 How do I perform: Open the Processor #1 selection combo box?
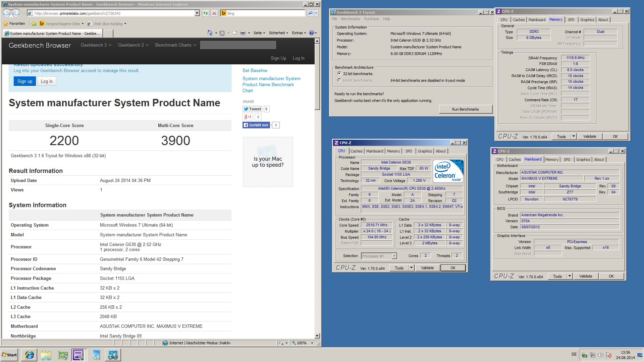pyautogui.click(x=379, y=256)
